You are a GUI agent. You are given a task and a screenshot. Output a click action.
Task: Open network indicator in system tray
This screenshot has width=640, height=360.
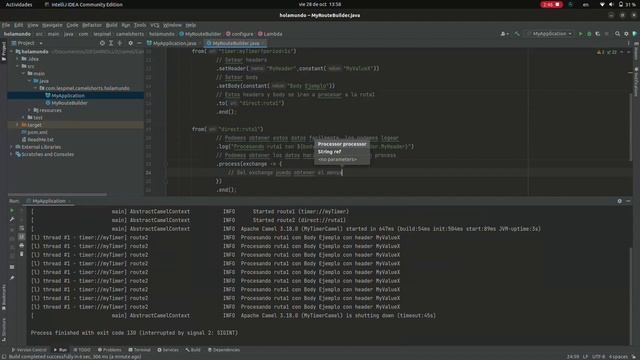tap(602, 4)
